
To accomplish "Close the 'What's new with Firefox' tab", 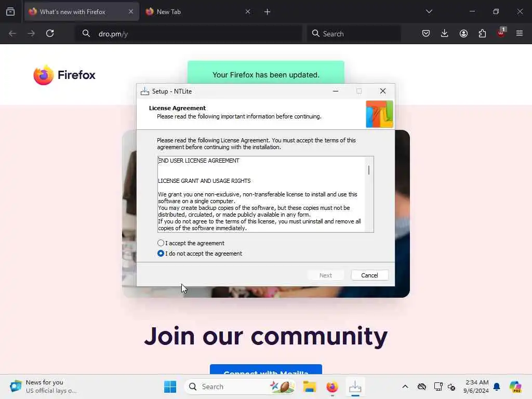I will (x=131, y=12).
